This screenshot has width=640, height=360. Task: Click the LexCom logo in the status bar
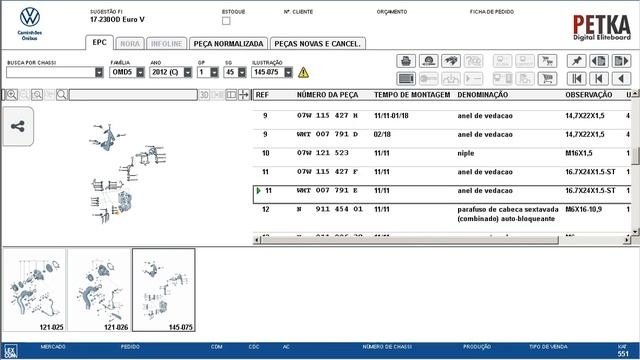10,351
